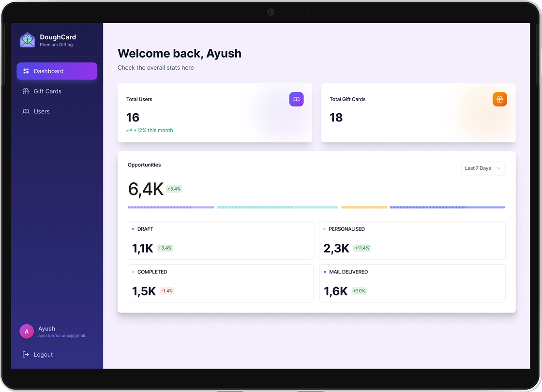Click the purple dot next to DRAFT
The image size is (542, 392).
pos(132,228)
